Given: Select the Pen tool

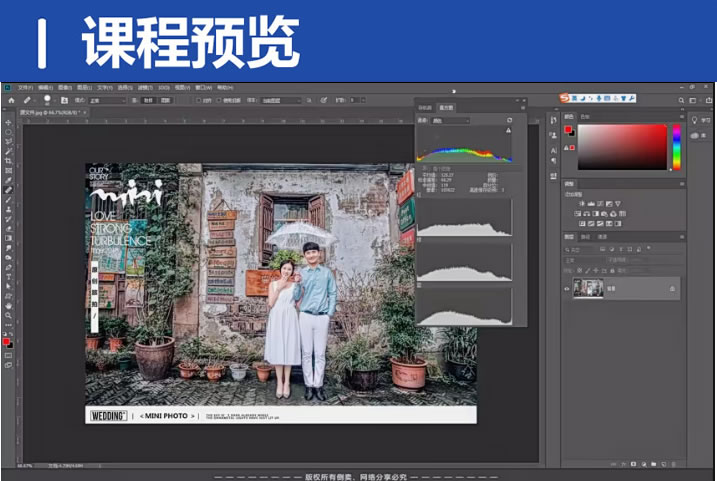Looking at the screenshot, I should pos(8,267).
